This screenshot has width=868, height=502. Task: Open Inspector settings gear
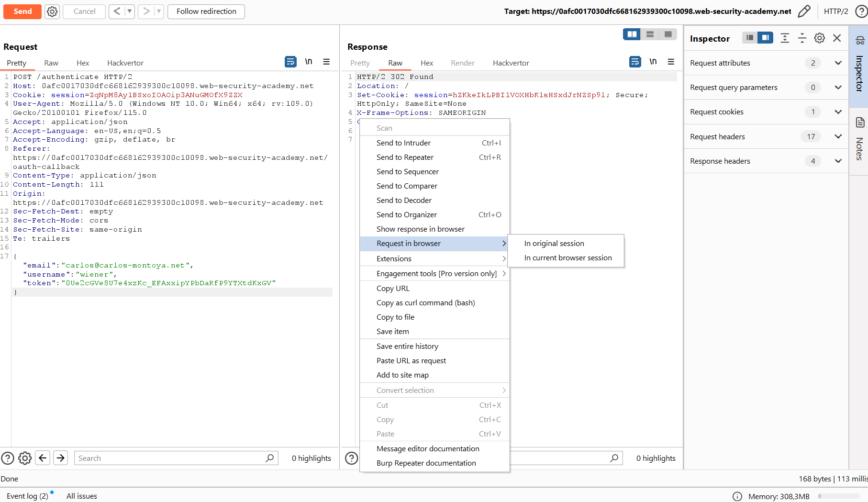click(820, 38)
